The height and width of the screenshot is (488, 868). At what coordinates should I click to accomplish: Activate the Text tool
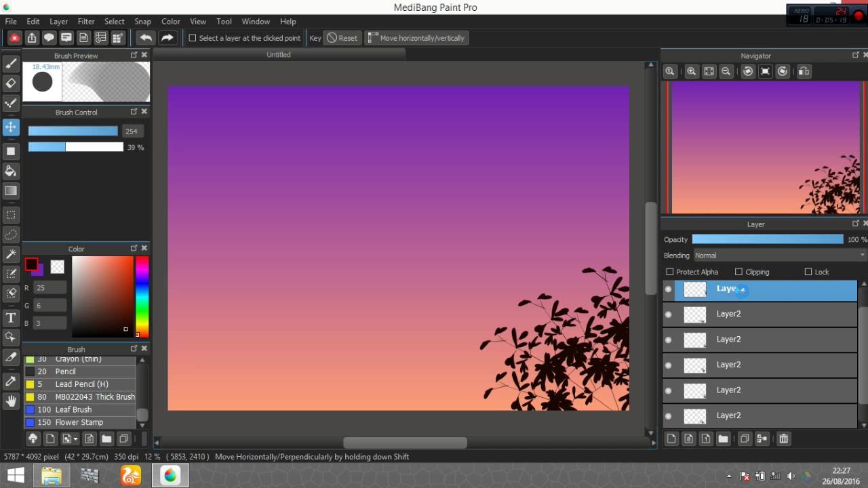tap(11, 317)
